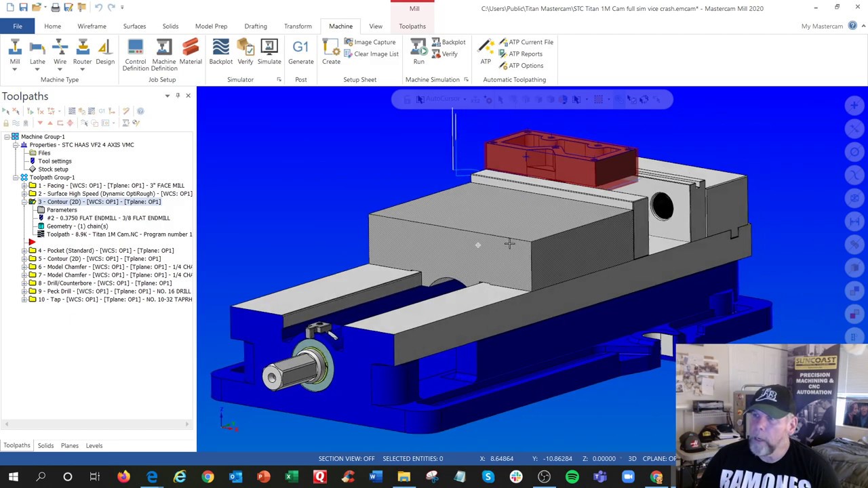868x488 pixels.
Task: Click small Verify in Machine Simulation
Action: coord(444,54)
